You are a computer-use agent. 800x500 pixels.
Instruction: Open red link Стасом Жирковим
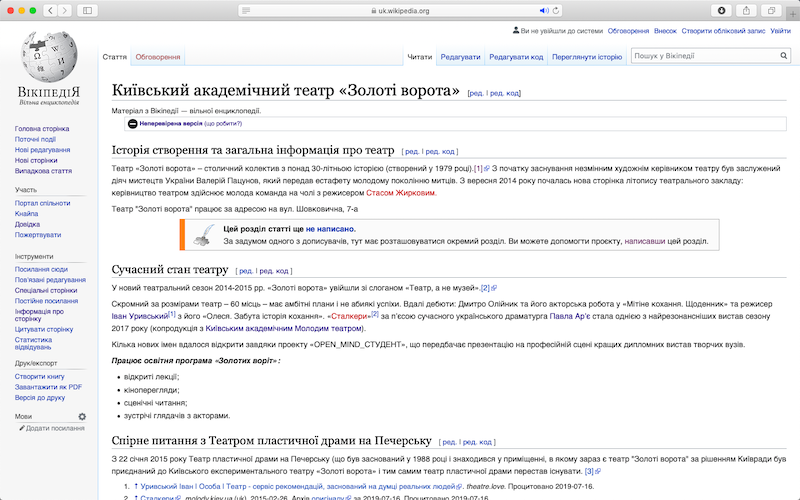point(401,193)
